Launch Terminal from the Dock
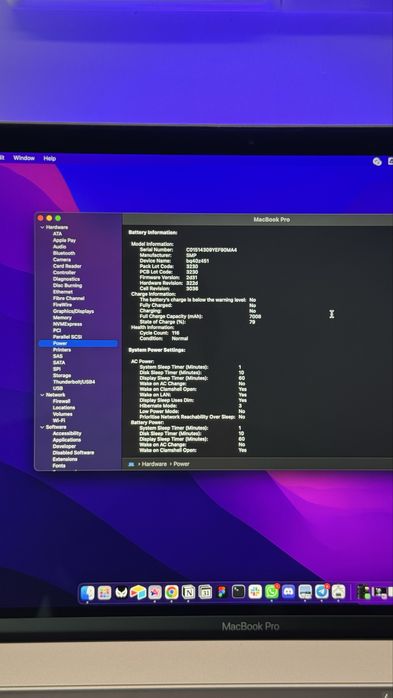This screenshot has height=698, width=393. (x=239, y=592)
